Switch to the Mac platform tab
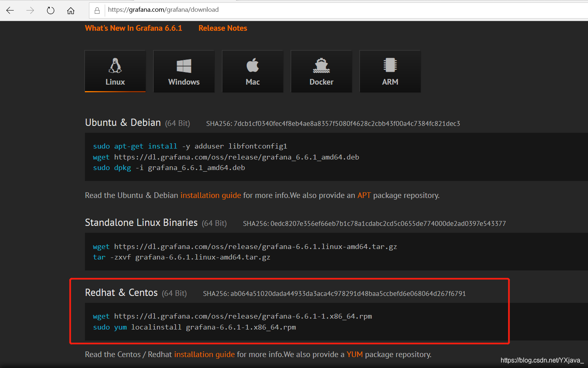Screen dimensions: 588x368 pyautogui.click(x=253, y=71)
